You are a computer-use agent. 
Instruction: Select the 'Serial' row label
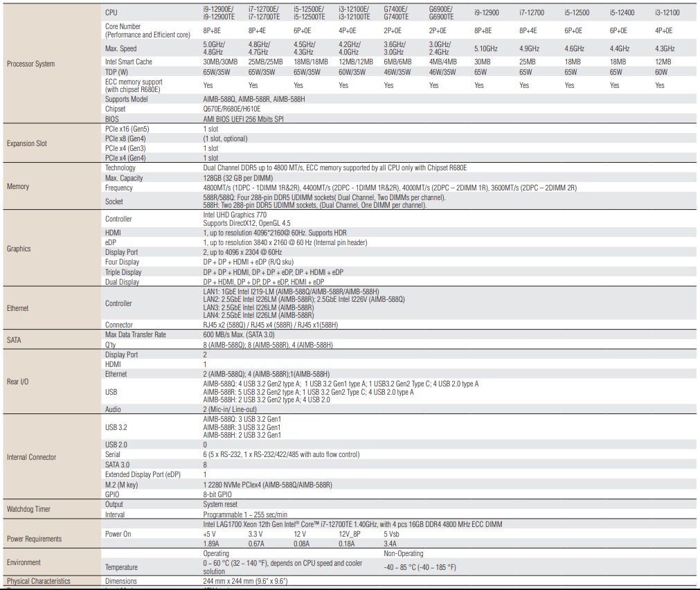coord(112,454)
